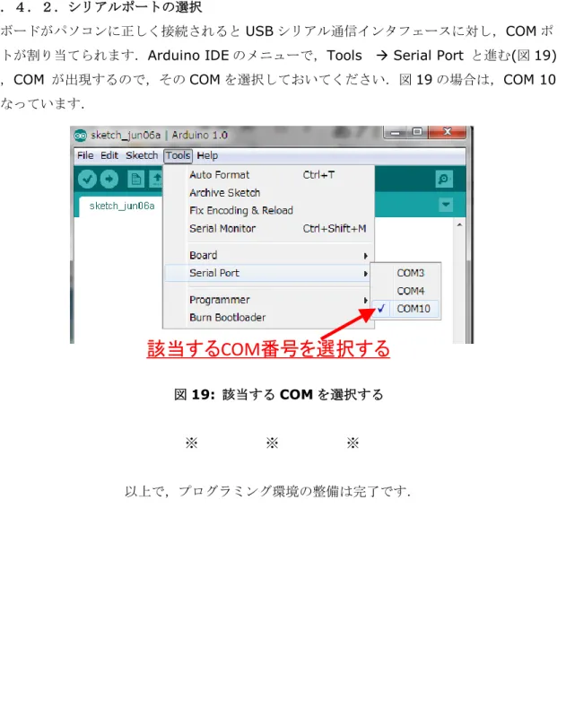Viewport: 566px width, 728px height.
Task: Choose Auto Format from Tools menu
Action: coord(268,175)
